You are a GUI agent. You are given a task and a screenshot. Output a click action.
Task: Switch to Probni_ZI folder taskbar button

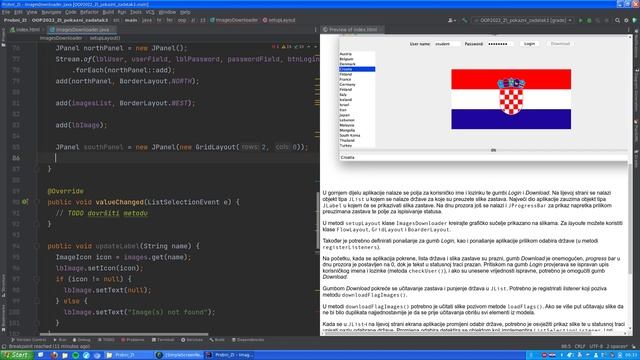(129, 355)
